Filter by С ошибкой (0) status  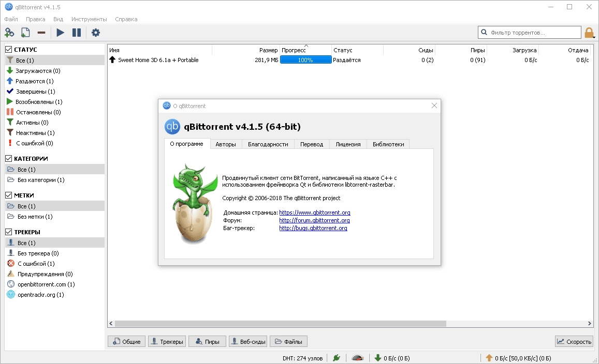pyautogui.click(x=34, y=143)
